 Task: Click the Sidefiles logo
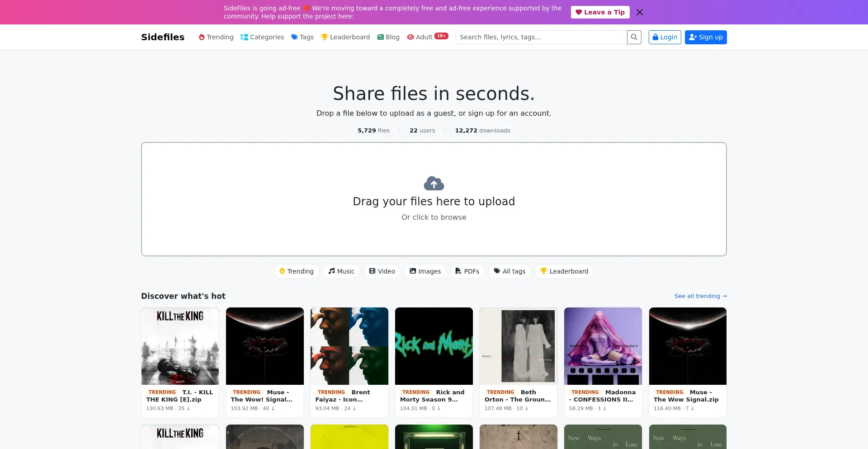163,37
